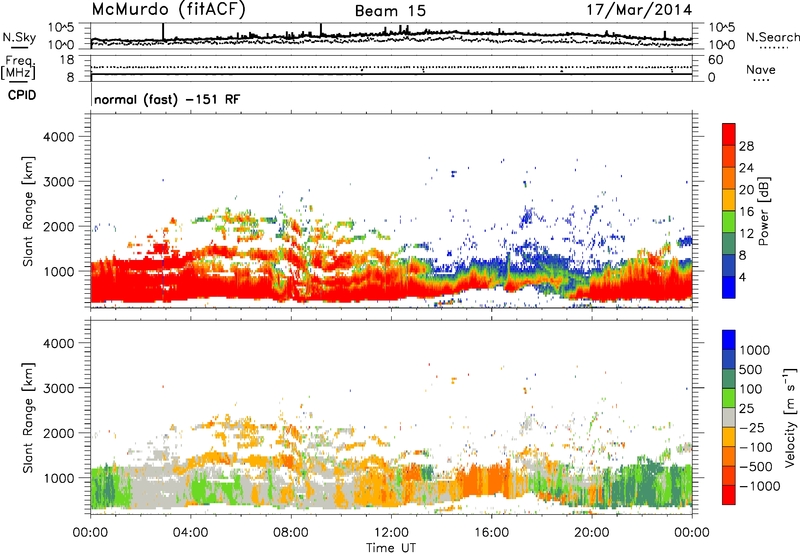
Task: Click the '04:00' time tick label
Action: [x=190, y=533]
